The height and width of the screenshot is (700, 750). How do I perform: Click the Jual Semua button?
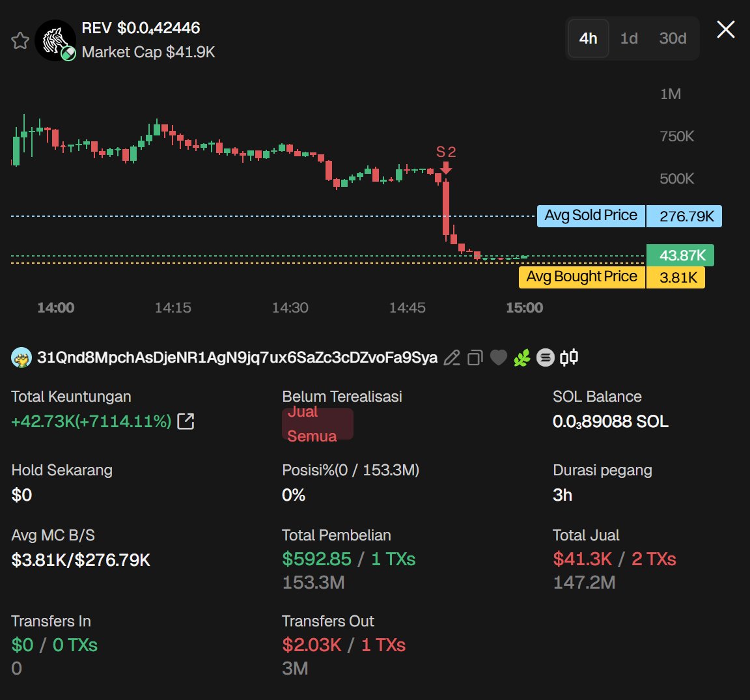(318, 424)
